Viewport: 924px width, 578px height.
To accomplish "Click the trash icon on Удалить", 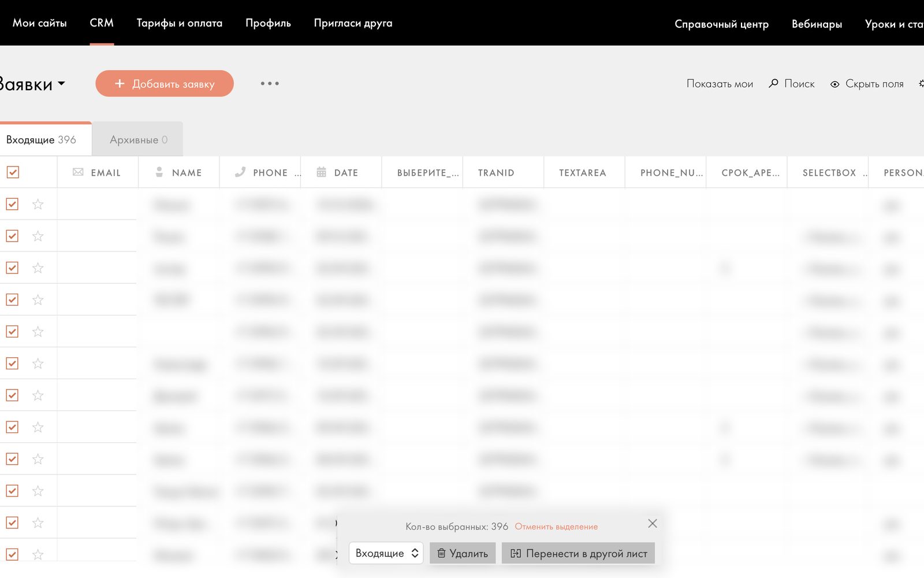I will (441, 553).
